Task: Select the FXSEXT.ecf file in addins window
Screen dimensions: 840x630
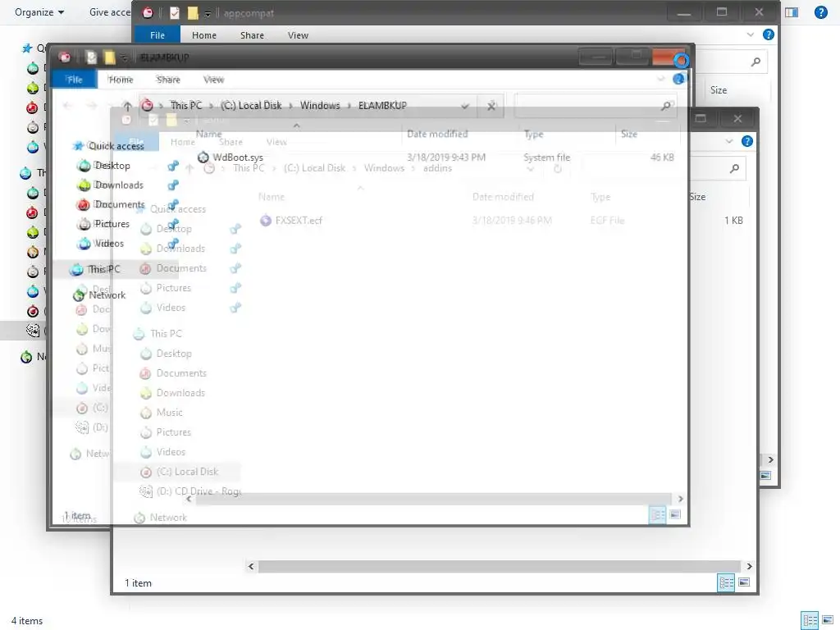Action: (299, 220)
